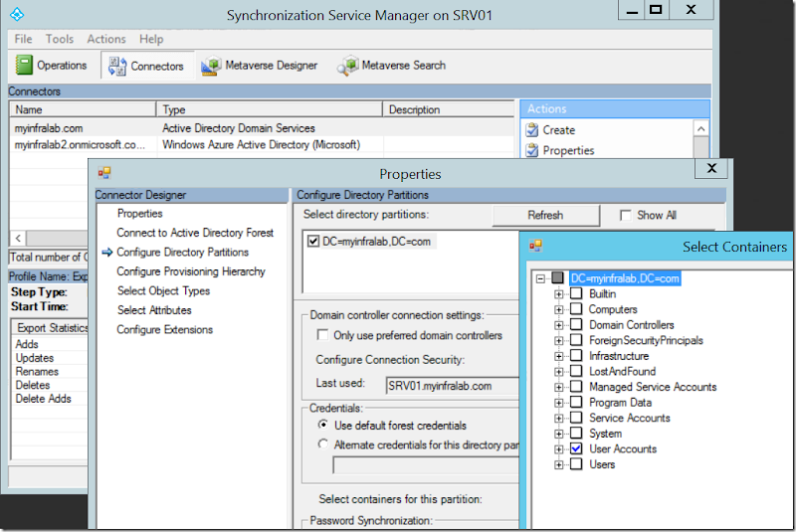Select Use default forest credentials option
This screenshot has height=532, width=796.
tap(322, 426)
